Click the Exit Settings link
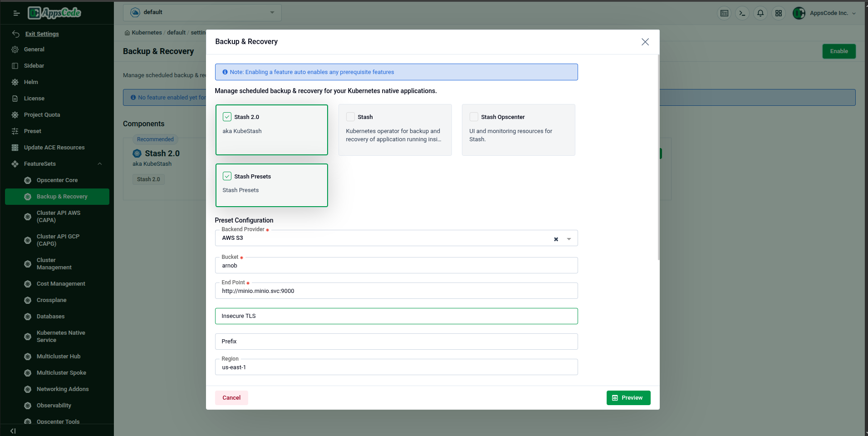Image resolution: width=868 pixels, height=436 pixels. pos(42,34)
